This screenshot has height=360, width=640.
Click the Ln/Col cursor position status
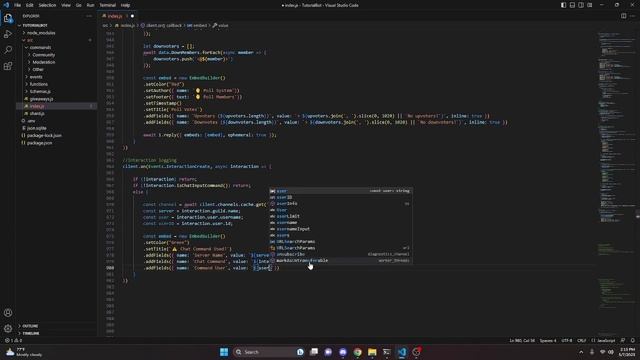pos(522,340)
